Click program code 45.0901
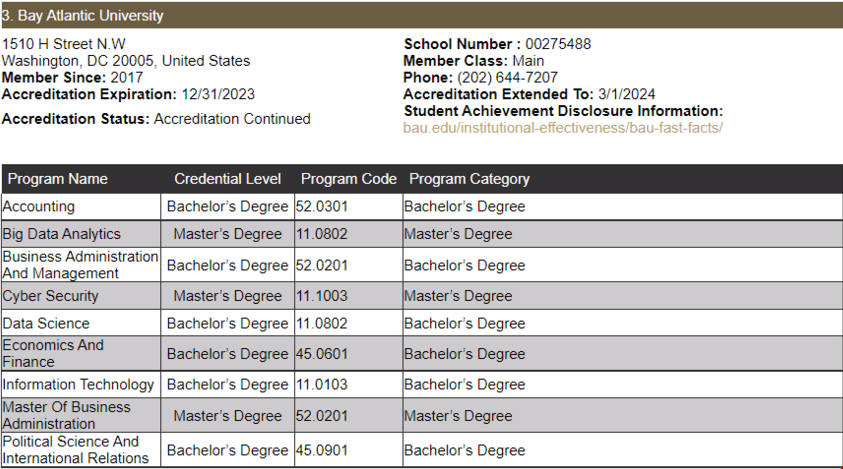Screen dimensions: 843x469 click(x=320, y=450)
